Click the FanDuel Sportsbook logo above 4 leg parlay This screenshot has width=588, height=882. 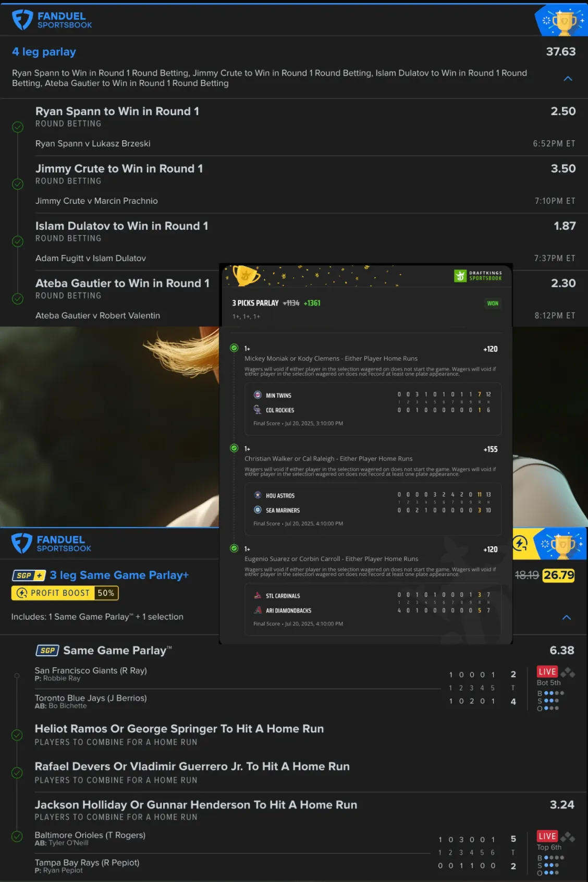(52, 20)
